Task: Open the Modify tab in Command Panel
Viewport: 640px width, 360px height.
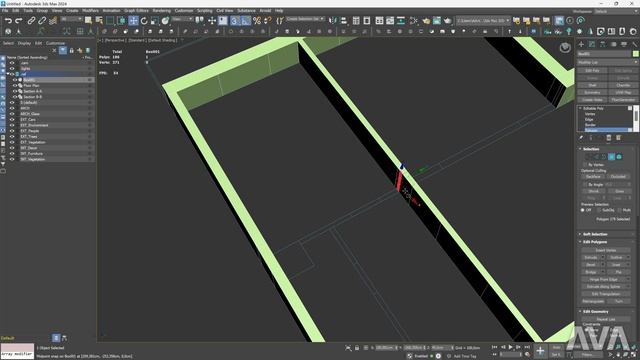Action: 592,44
